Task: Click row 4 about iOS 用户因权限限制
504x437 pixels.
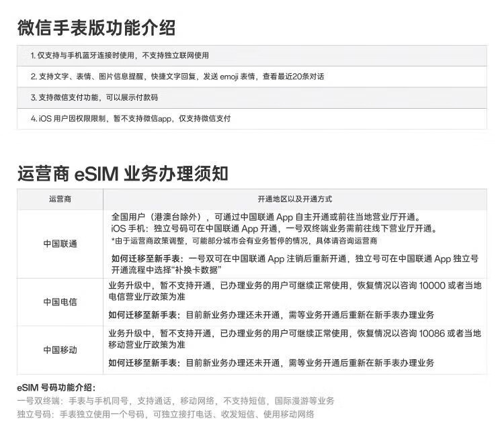Action: coord(130,119)
